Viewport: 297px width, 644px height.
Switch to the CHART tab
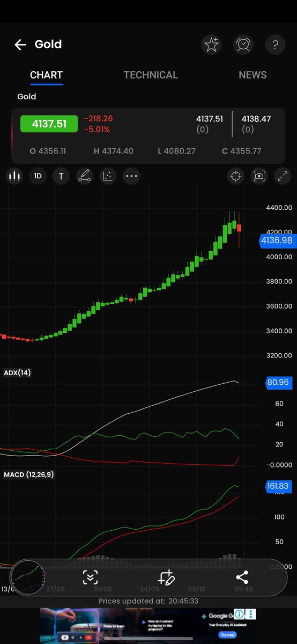[x=46, y=75]
